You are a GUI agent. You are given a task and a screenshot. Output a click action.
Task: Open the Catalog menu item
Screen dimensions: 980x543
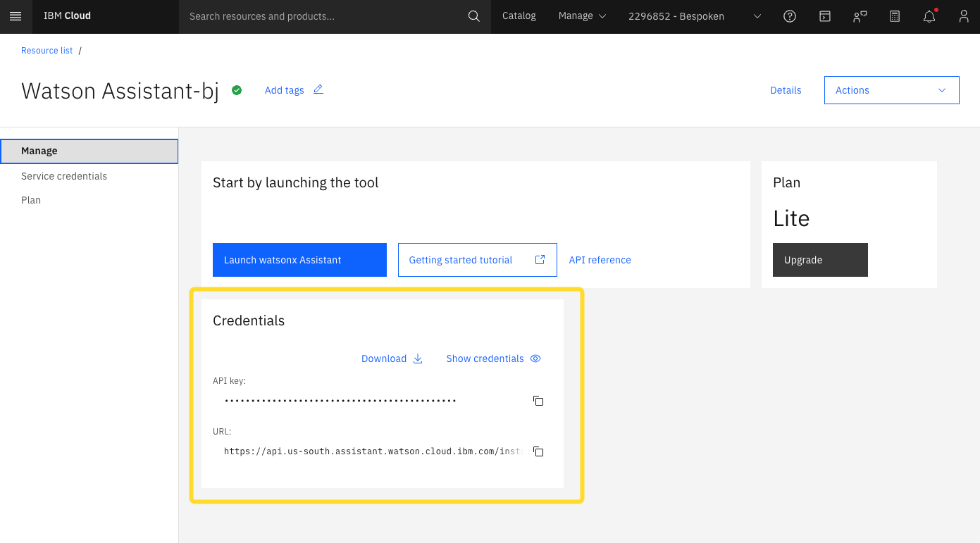pyautogui.click(x=519, y=15)
